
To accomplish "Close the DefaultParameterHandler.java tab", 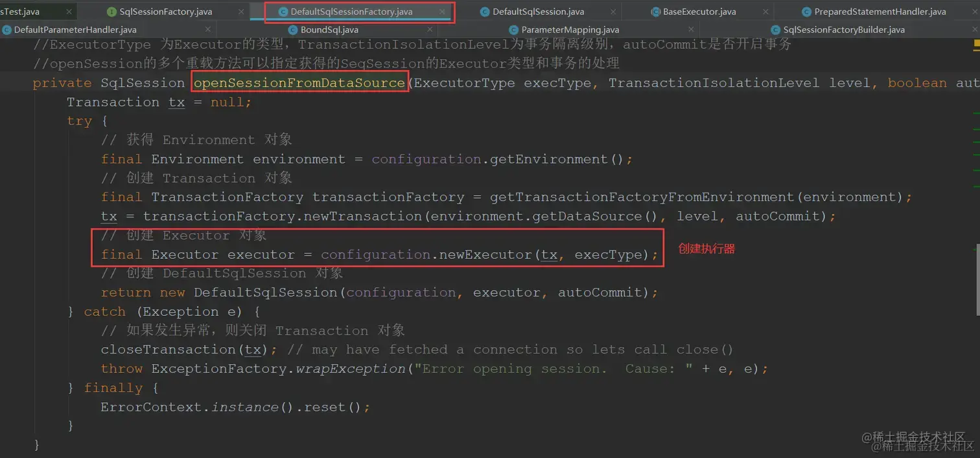I will point(208,30).
